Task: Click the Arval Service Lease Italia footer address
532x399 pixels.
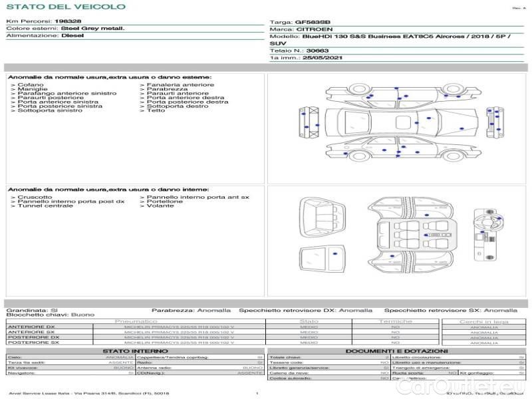Action: [89, 394]
